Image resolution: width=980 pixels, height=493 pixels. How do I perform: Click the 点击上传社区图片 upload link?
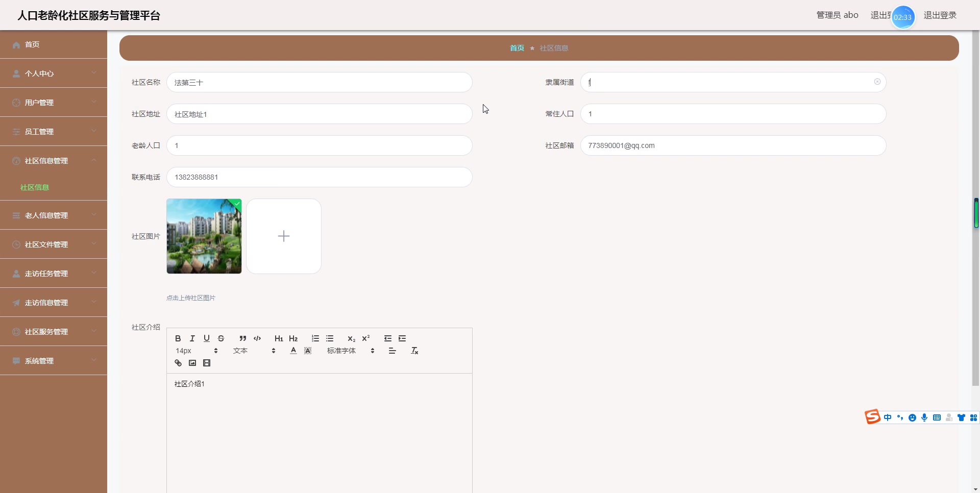pos(190,298)
